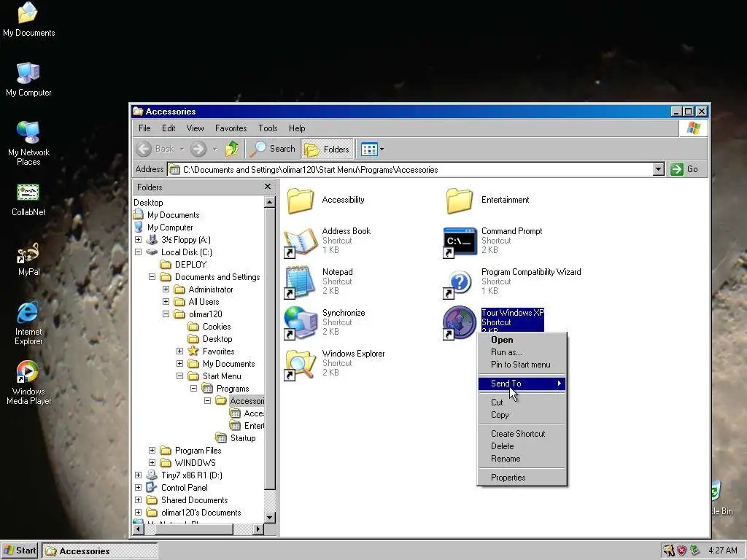Choose Rename in the context menu
Screen dimensions: 747x560
(x=522, y=459)
